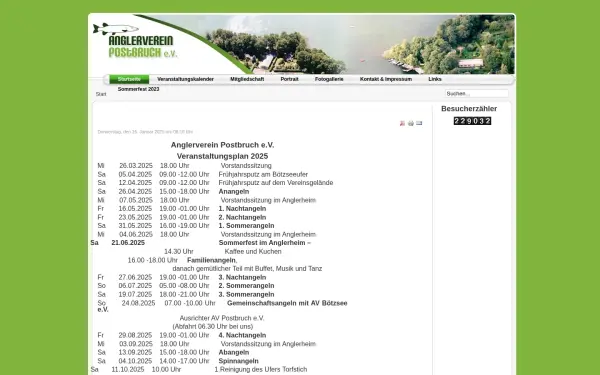Open the Sommerfest 2023 submenu link
This screenshot has width=600, height=375.
click(139, 89)
